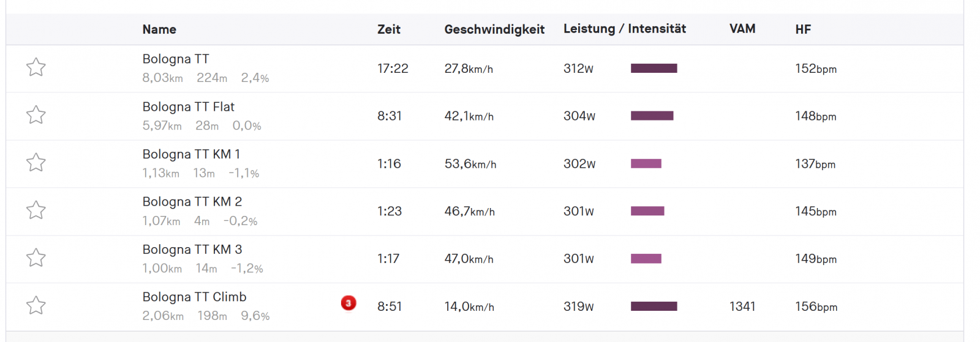Click the intensity bar for Bologna TT Climb

654,306
